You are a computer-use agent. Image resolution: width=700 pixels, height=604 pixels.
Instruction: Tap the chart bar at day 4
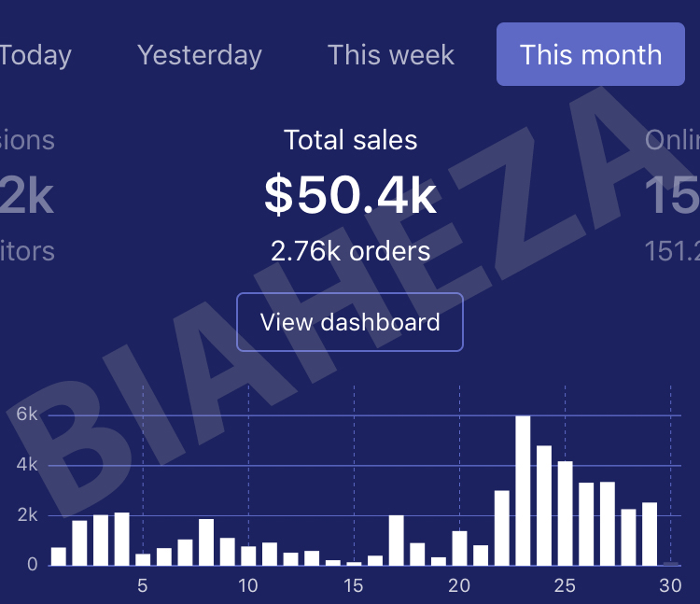click(x=122, y=539)
